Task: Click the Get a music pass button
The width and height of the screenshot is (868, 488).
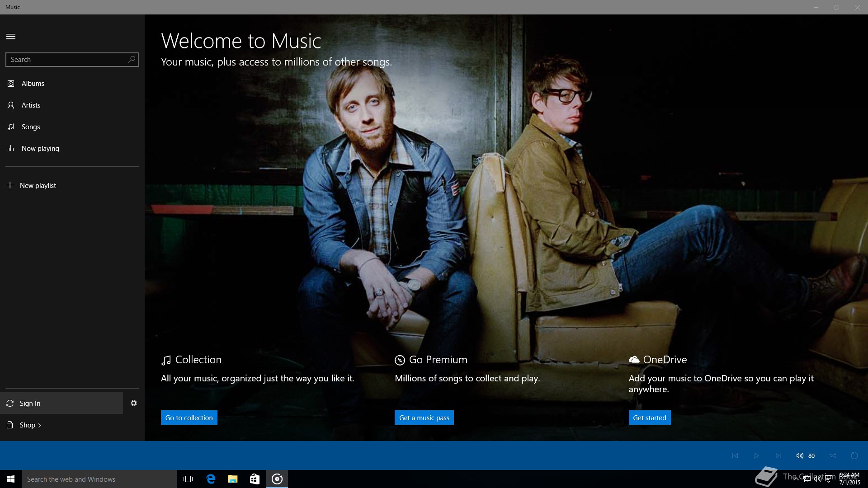Action: (x=424, y=418)
